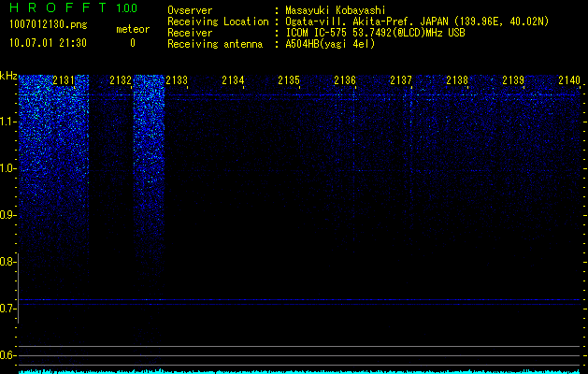
Task: Click the meteor label
Action: [x=133, y=29]
